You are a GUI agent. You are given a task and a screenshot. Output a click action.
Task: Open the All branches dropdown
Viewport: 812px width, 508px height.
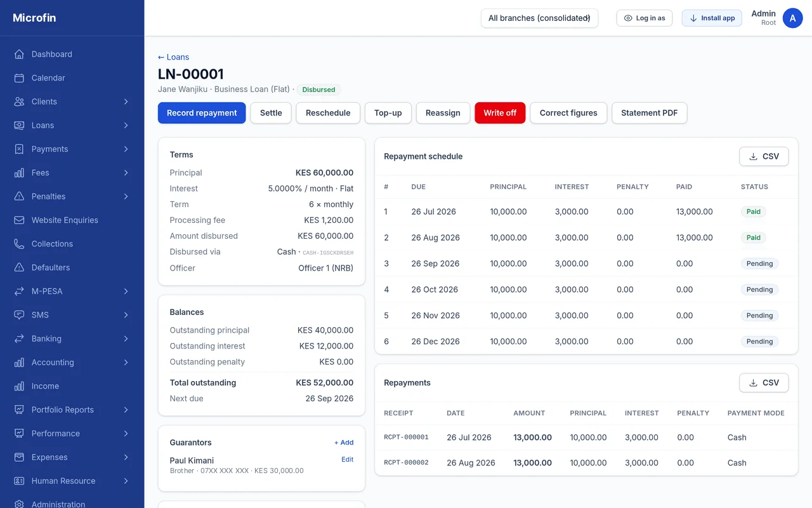tap(539, 18)
